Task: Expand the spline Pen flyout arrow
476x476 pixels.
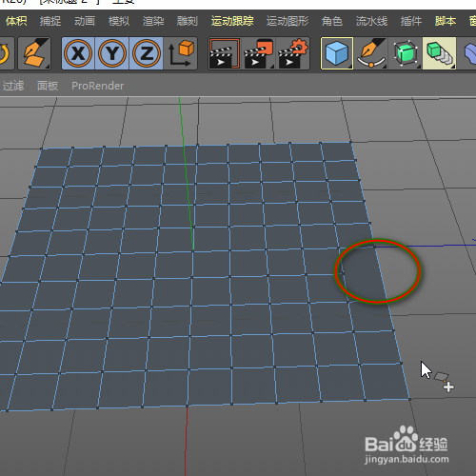Action: (x=384, y=66)
